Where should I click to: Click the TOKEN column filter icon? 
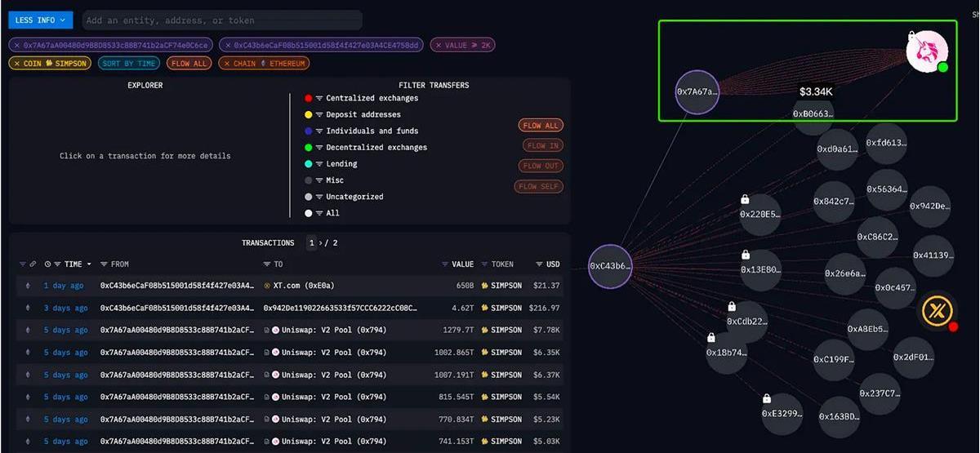(485, 264)
